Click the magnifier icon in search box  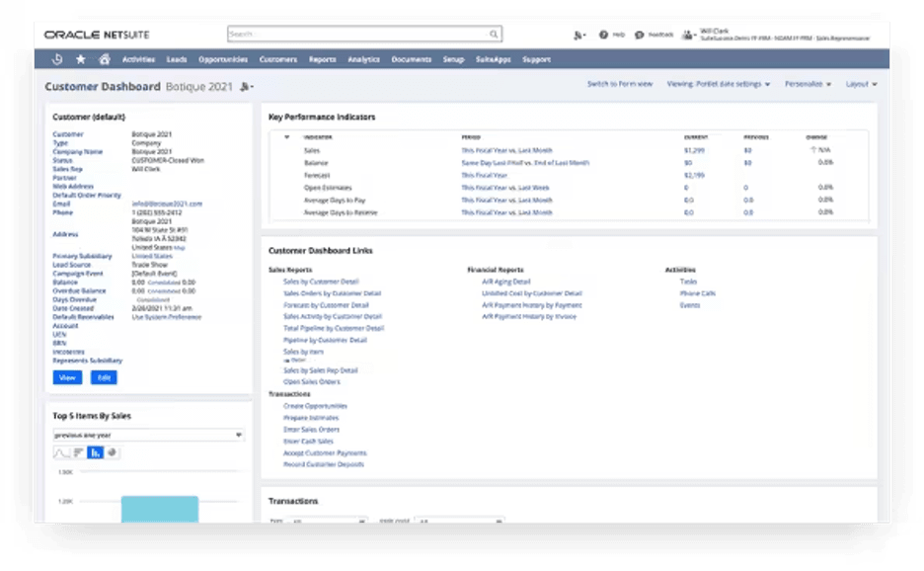(495, 34)
